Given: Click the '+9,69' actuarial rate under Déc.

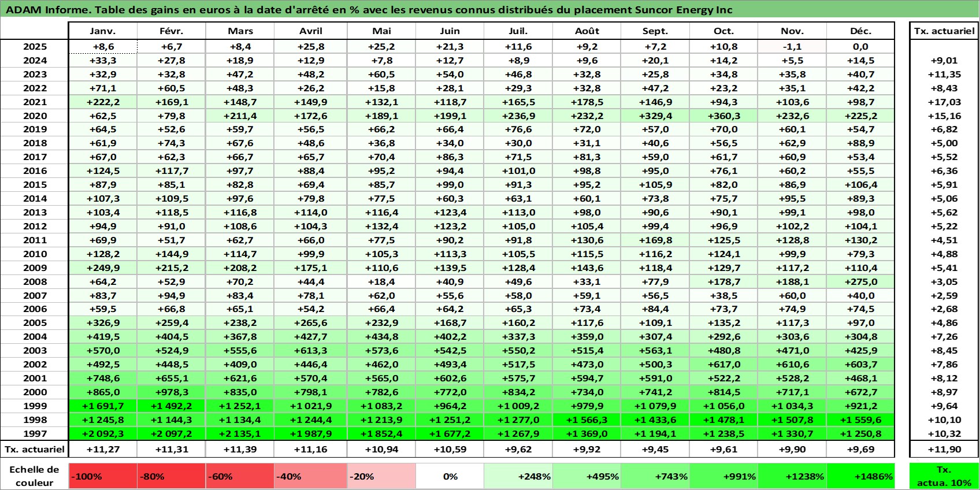Looking at the screenshot, I should click(861, 449).
